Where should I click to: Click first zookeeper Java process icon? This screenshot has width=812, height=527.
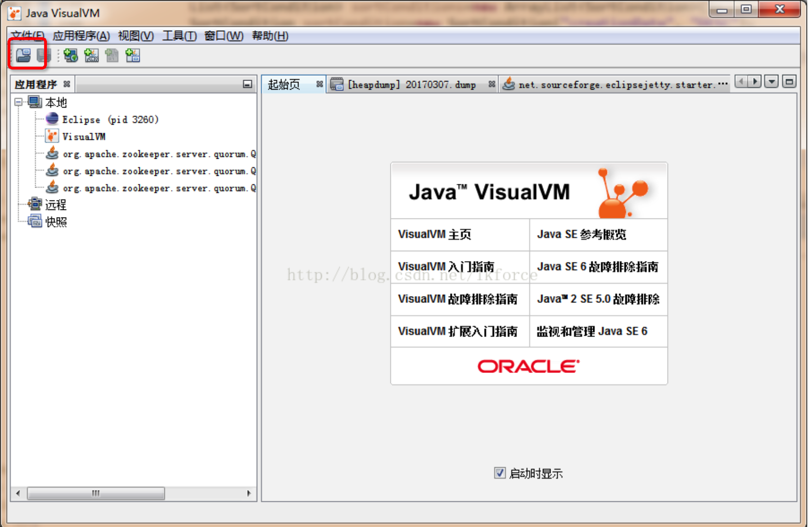click(x=53, y=153)
